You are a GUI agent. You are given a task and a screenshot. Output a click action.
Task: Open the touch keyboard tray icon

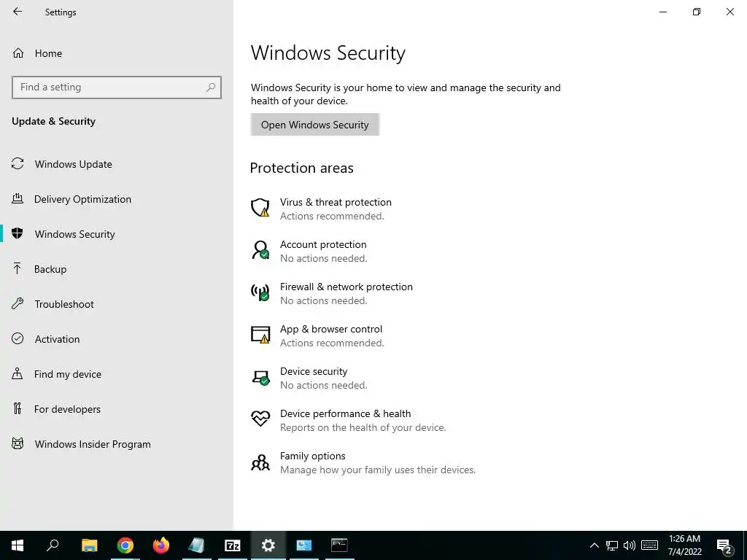point(649,545)
